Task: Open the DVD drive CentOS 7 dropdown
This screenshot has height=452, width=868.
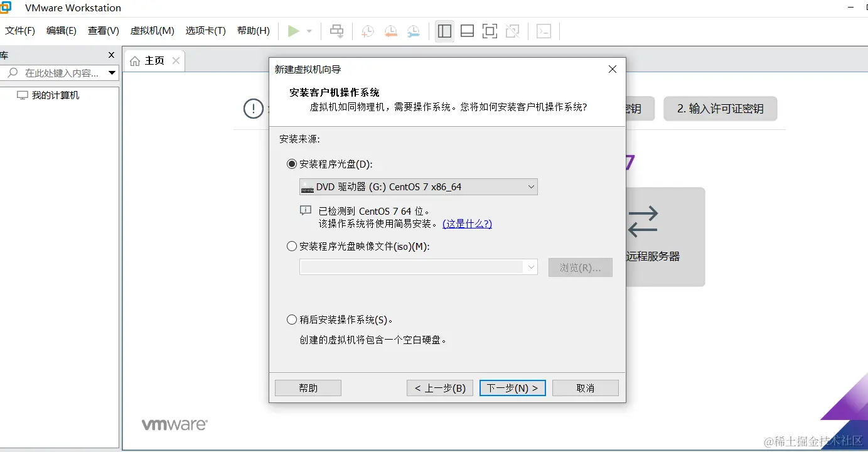Action: coord(418,186)
